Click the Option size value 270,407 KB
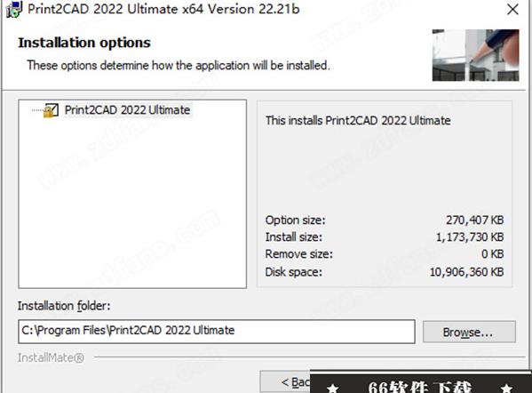The height and width of the screenshot is (393, 532). click(x=474, y=221)
